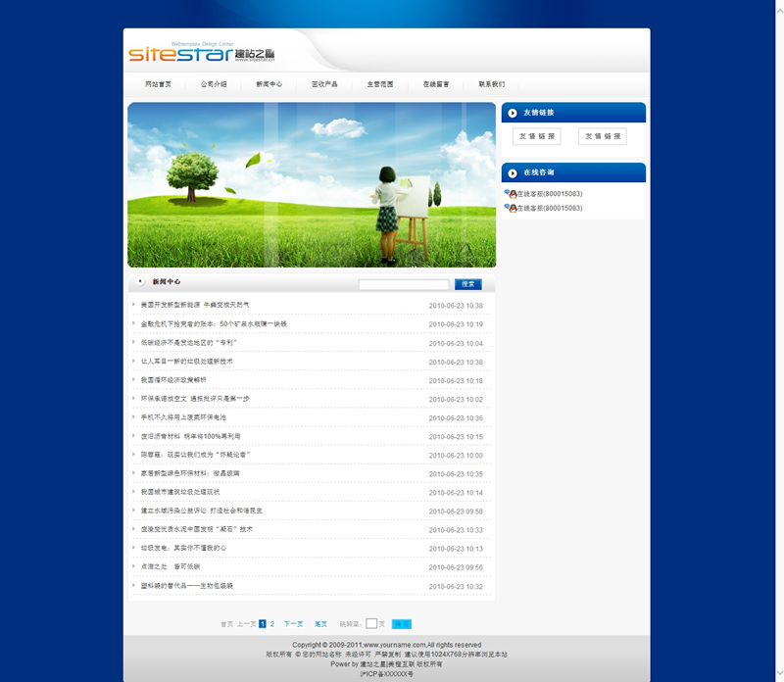Click the arrow icon beside 在线咨询 heading
Image resolution: width=784 pixels, height=682 pixels.
pyautogui.click(x=513, y=172)
